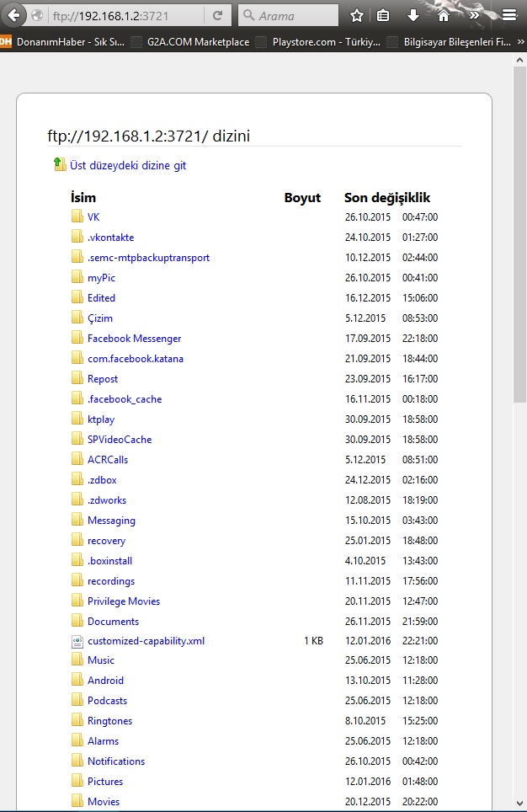The image size is (527, 812).
Task: Reload the page with the refresh icon
Action: pos(217,15)
